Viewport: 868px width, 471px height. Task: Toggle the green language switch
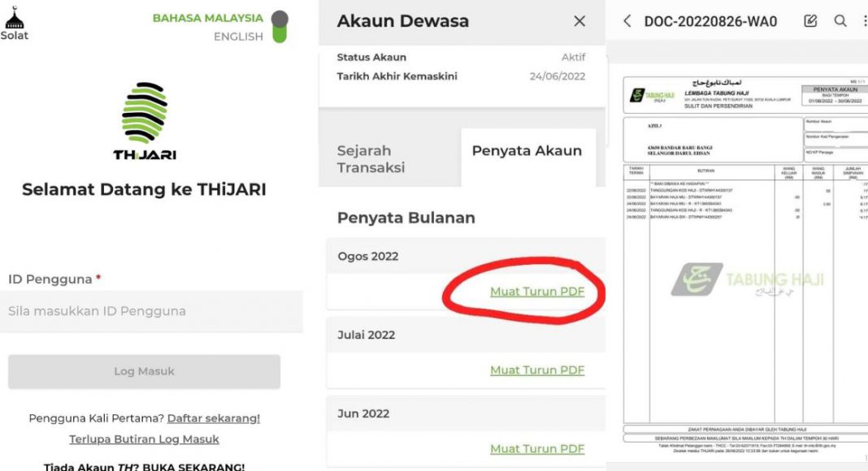pos(280,24)
